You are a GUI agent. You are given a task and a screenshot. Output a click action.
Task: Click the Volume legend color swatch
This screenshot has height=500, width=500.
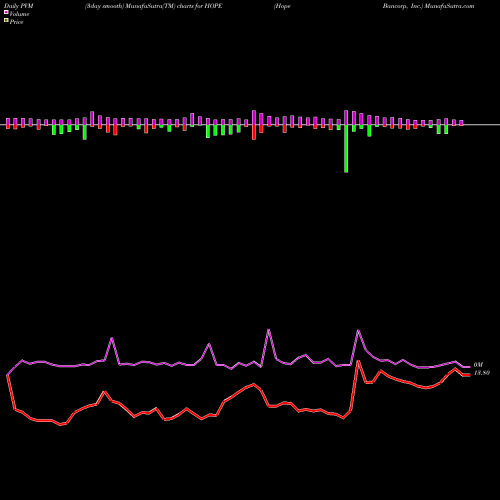[x=6, y=13]
